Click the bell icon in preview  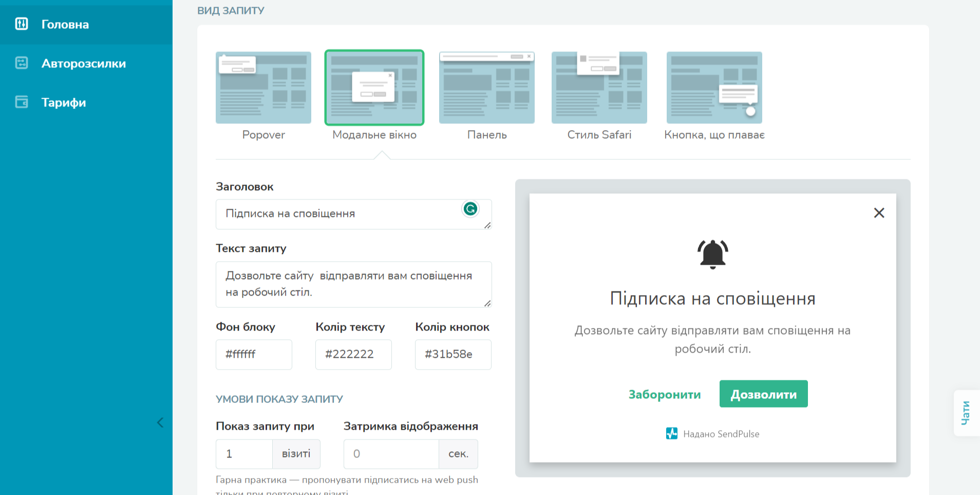tap(712, 254)
